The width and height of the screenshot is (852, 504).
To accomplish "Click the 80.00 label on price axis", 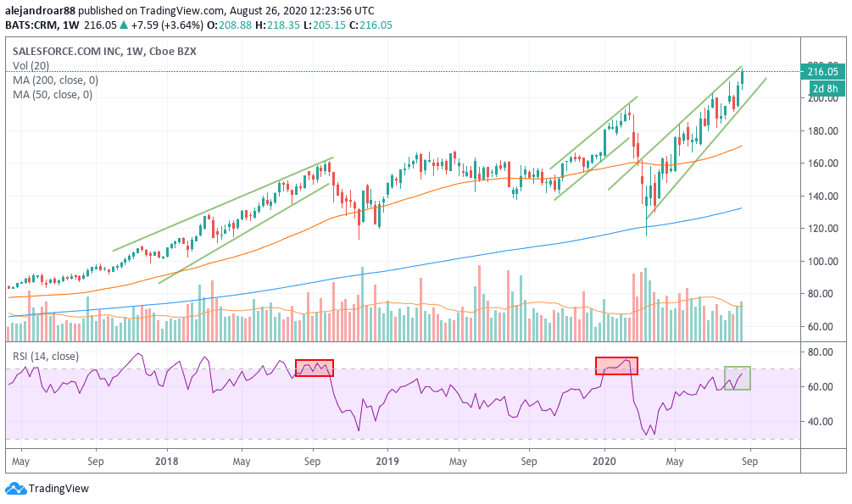I will pyautogui.click(x=820, y=294).
